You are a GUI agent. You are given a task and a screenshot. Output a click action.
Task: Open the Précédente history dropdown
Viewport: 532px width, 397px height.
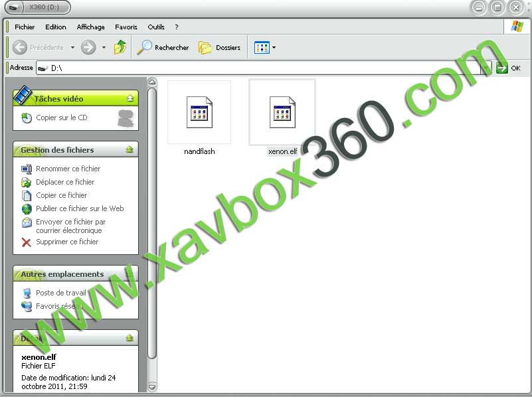tap(72, 47)
